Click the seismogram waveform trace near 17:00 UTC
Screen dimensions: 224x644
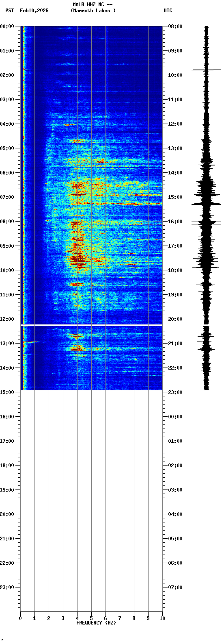coord(206,246)
